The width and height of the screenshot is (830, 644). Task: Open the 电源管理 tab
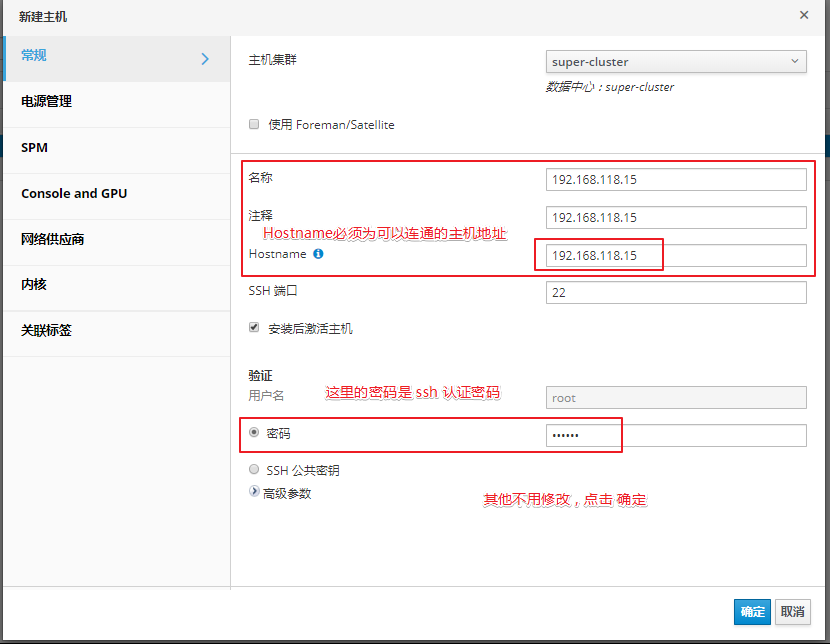pos(116,102)
